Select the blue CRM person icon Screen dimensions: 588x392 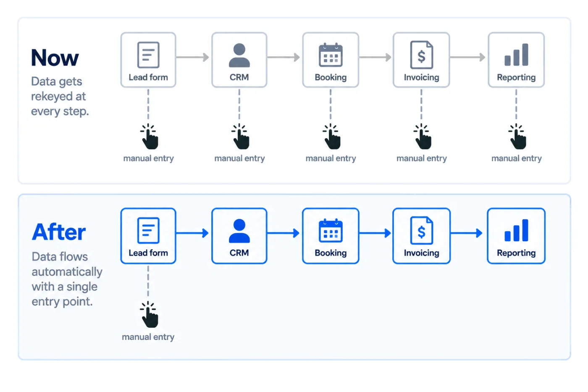(239, 231)
